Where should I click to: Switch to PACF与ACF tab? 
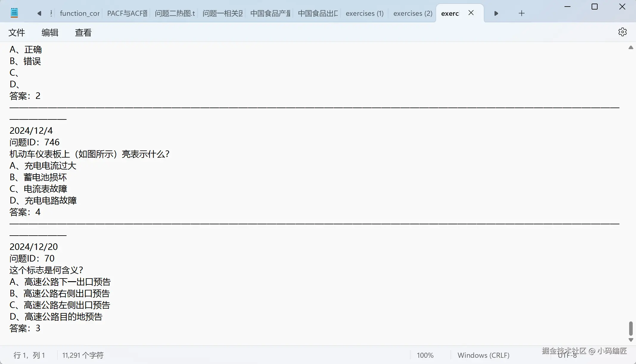[x=127, y=13]
